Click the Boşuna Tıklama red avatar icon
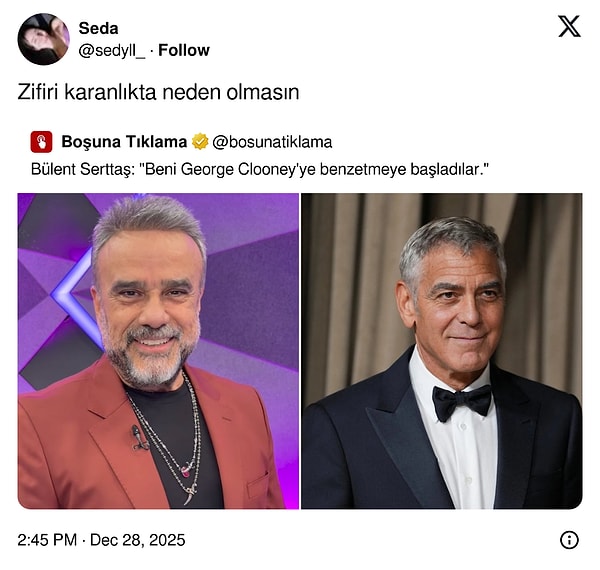 [41, 141]
